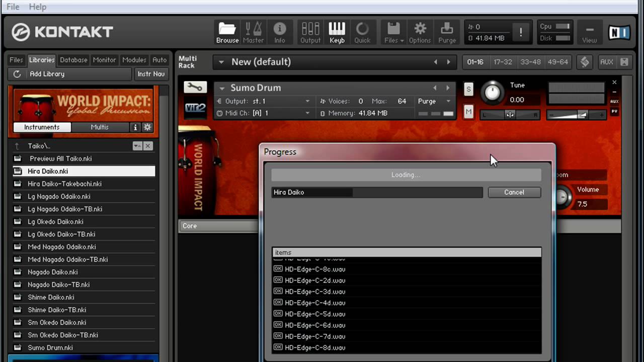Open the multi preset dropdown arrow
644x362 pixels.
221,62
